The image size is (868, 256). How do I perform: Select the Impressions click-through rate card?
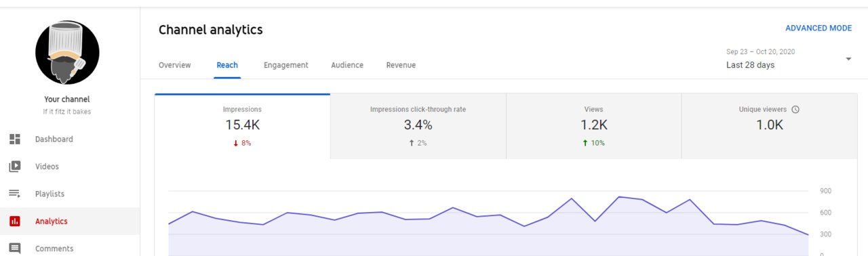click(x=418, y=126)
